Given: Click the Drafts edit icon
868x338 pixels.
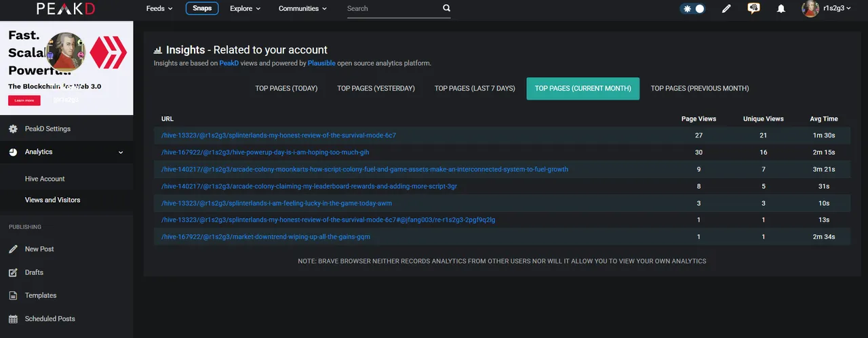Looking at the screenshot, I should click(13, 272).
